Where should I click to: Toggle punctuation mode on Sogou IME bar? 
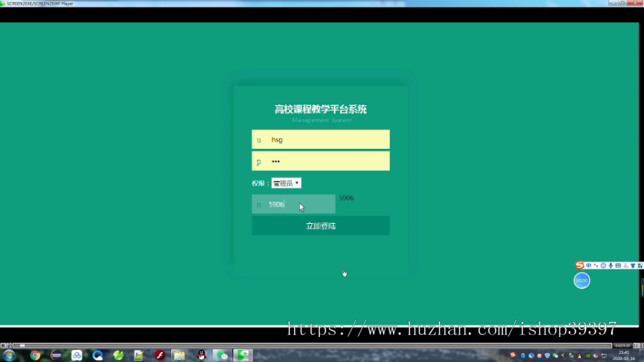click(596, 265)
